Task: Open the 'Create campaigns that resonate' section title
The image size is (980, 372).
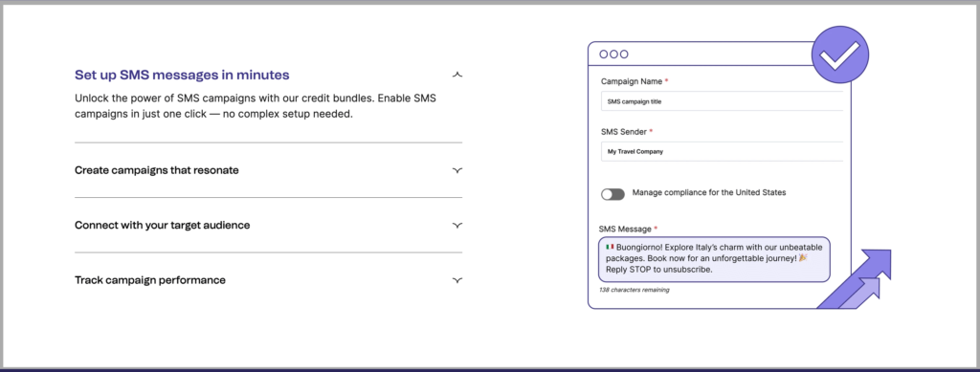Action: 156,170
